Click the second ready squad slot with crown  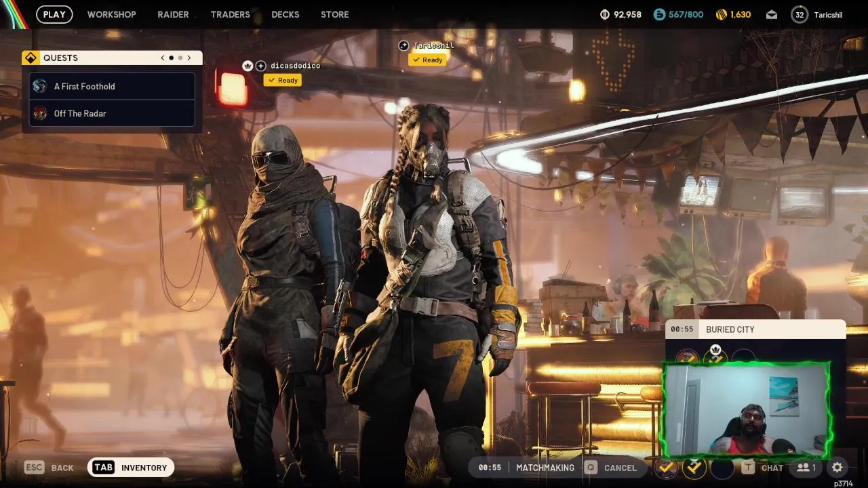click(x=694, y=467)
